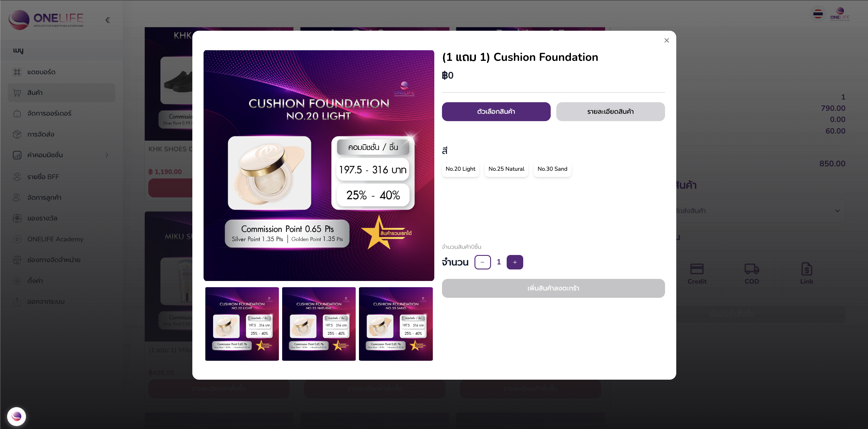Close the product dialog with X
The width and height of the screenshot is (868, 429).
pos(667,40)
